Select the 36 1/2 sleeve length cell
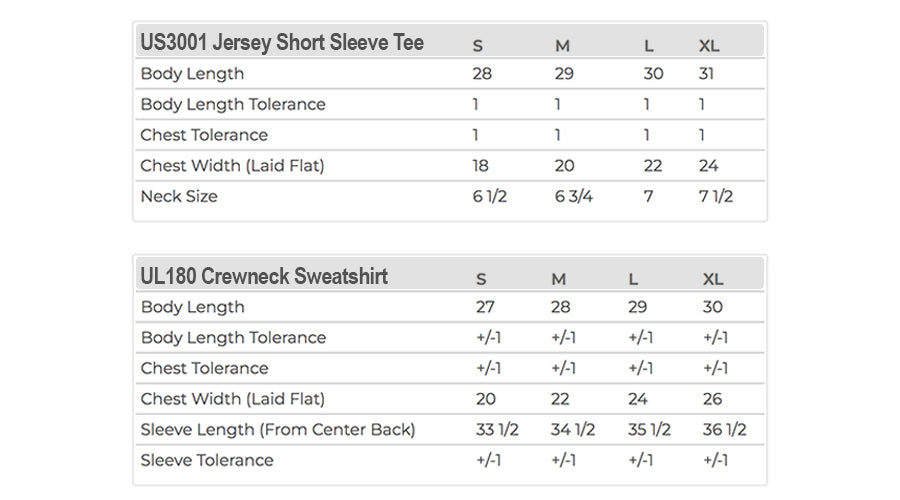The height and width of the screenshot is (500, 900). (725, 429)
